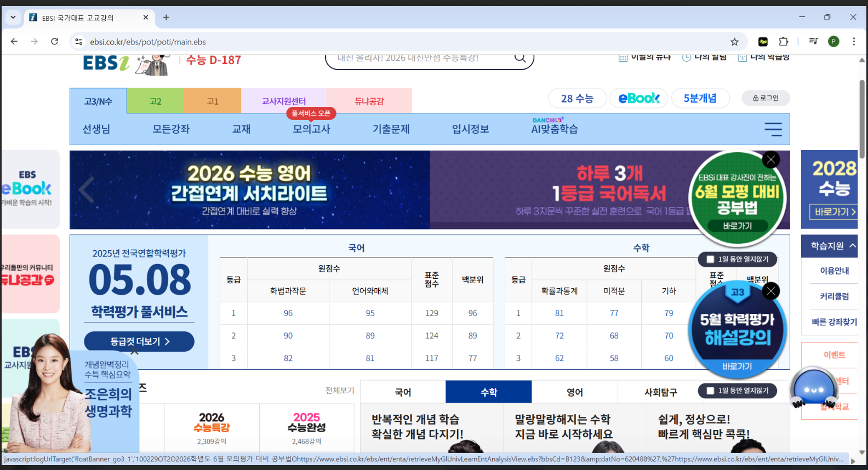Open the 기출문제 menu
Image resolution: width=868 pixels, height=470 pixels.
click(x=391, y=129)
